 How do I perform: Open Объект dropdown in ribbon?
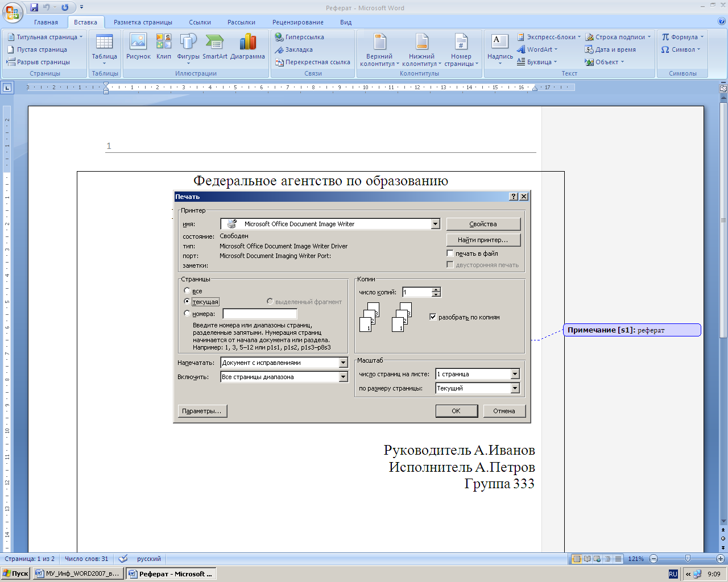click(x=622, y=62)
